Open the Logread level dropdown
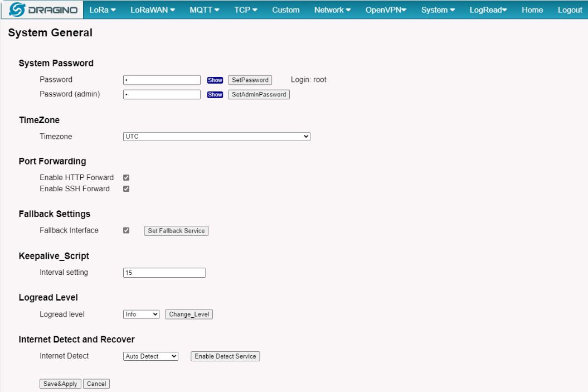Viewport: 588px width, 392px height. pos(142,314)
